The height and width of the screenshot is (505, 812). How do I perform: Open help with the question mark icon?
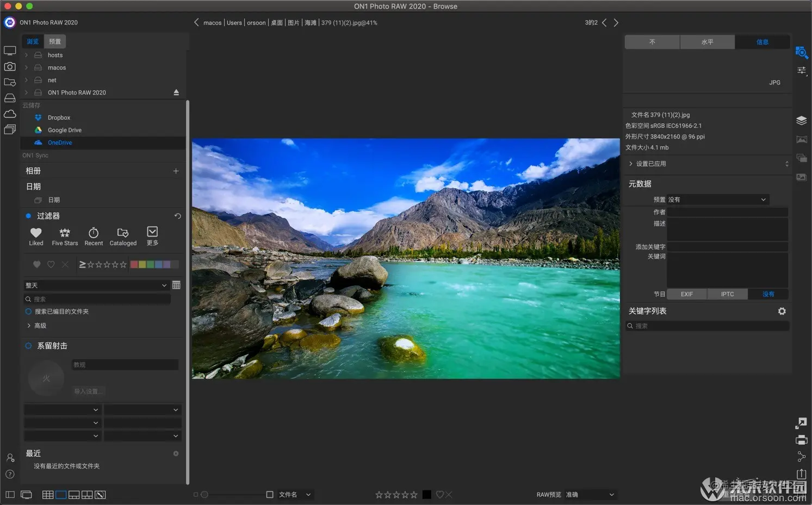(10, 474)
